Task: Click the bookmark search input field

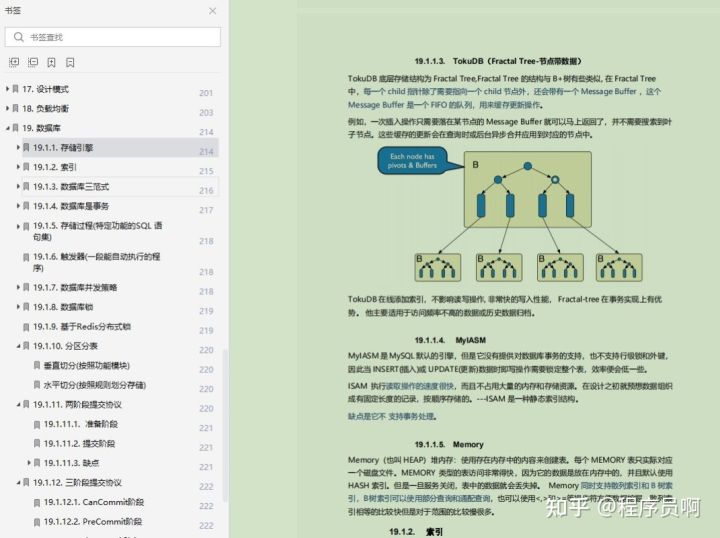Action: point(112,37)
